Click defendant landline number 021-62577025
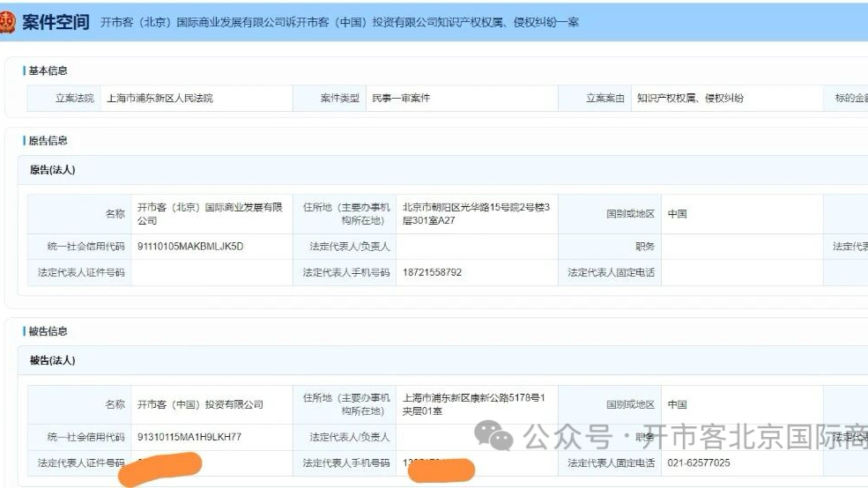Viewport: 868px width, 488px height. [699, 463]
